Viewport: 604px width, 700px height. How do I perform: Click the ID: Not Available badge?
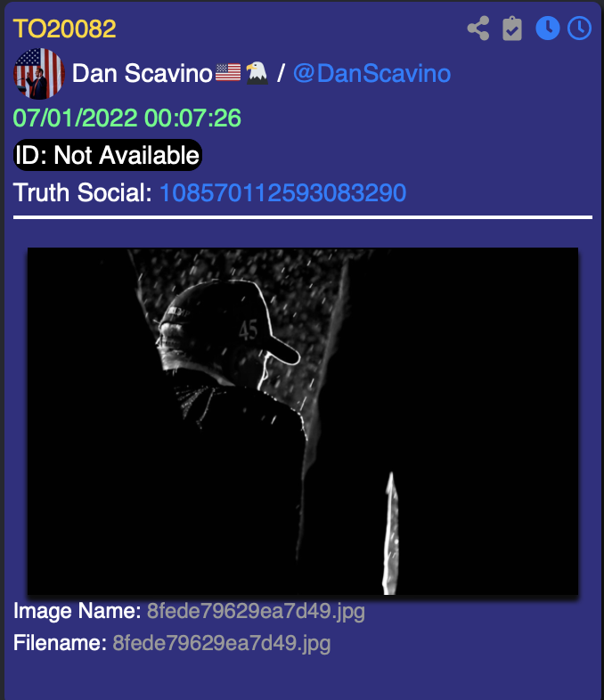tap(108, 155)
